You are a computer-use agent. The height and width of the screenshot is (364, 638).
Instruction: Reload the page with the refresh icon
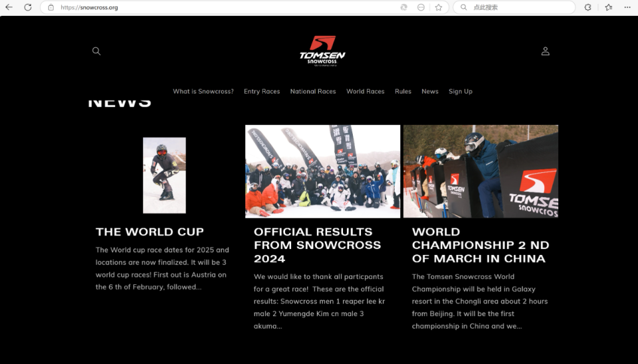coord(28,7)
